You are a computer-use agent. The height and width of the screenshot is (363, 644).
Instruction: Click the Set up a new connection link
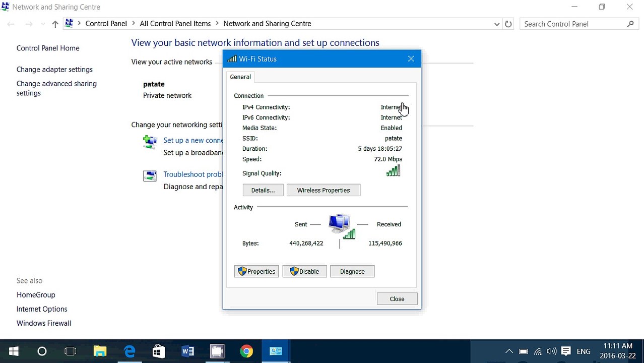pyautogui.click(x=193, y=140)
